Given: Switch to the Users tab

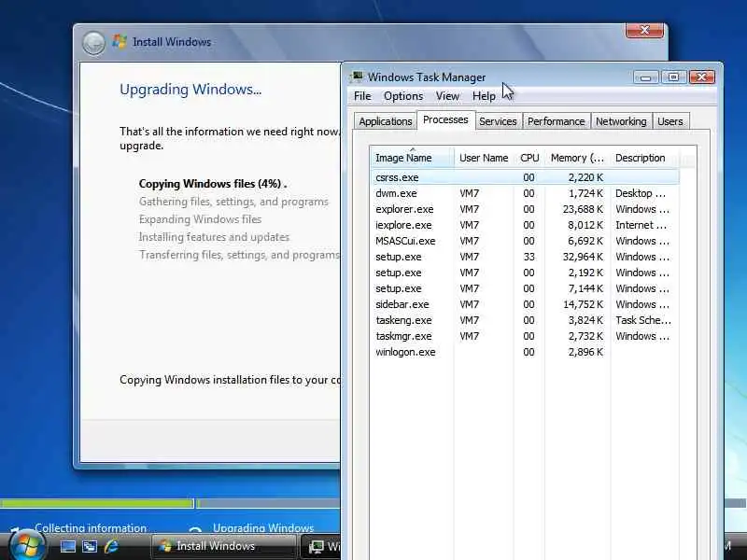Looking at the screenshot, I should click(x=669, y=121).
